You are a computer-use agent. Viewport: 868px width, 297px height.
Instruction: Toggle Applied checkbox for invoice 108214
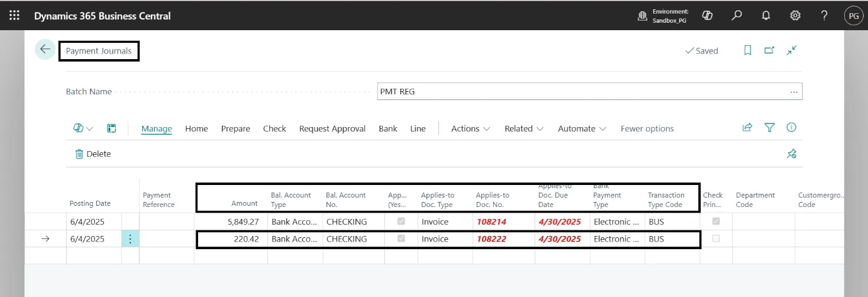tap(401, 221)
